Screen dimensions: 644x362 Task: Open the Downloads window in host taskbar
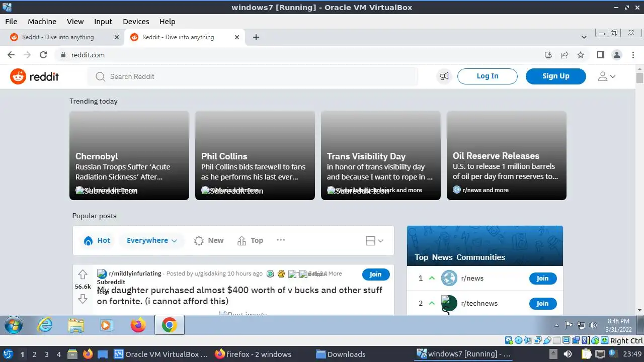341,354
